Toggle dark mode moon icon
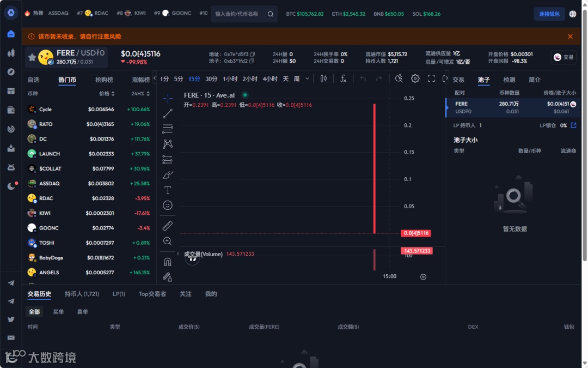588x368 pixels. coord(11,186)
